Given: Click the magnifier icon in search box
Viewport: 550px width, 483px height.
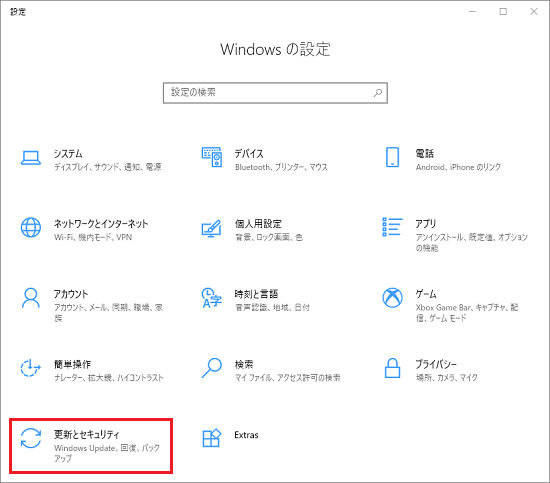Looking at the screenshot, I should (x=378, y=93).
